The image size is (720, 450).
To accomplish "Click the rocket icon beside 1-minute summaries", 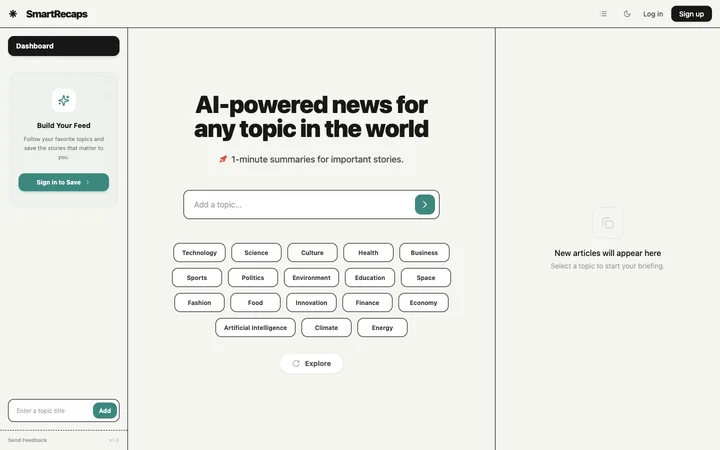I will [223, 159].
